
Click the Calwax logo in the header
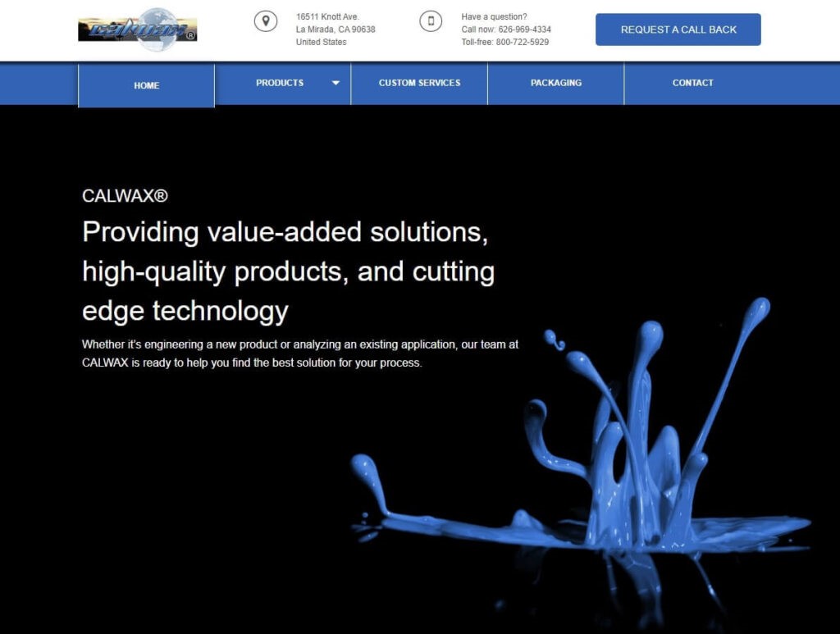pos(137,30)
